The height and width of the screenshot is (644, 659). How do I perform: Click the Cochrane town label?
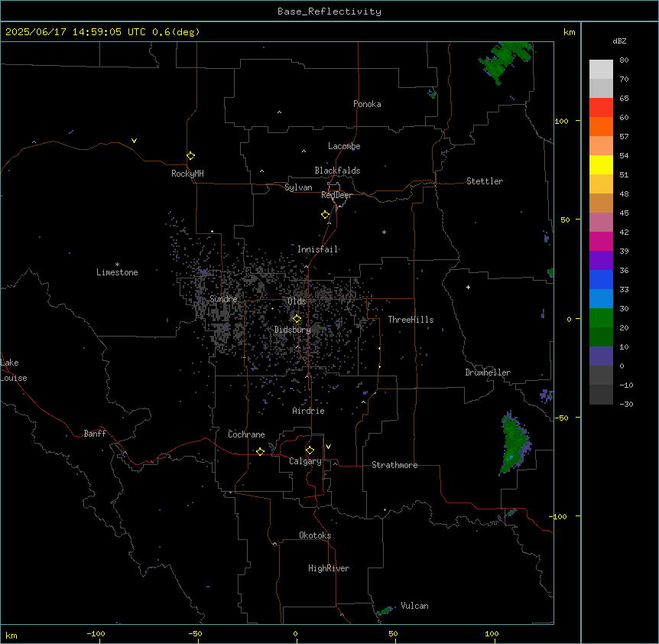tap(246, 434)
